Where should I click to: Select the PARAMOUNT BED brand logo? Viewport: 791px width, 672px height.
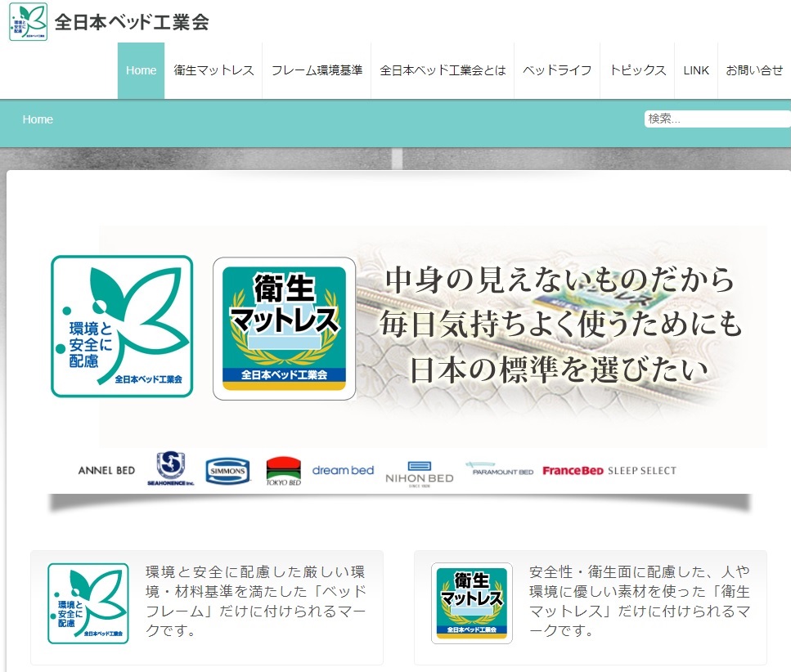click(x=500, y=468)
